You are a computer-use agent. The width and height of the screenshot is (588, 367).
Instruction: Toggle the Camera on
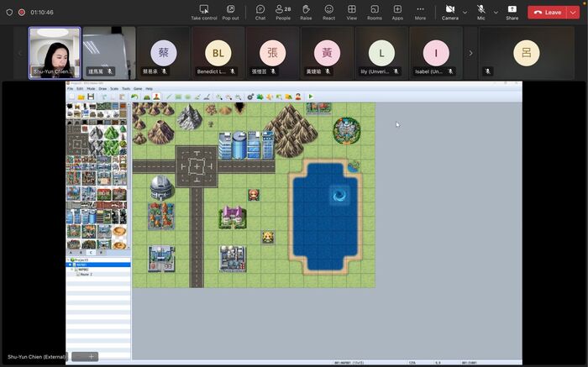[x=450, y=13]
